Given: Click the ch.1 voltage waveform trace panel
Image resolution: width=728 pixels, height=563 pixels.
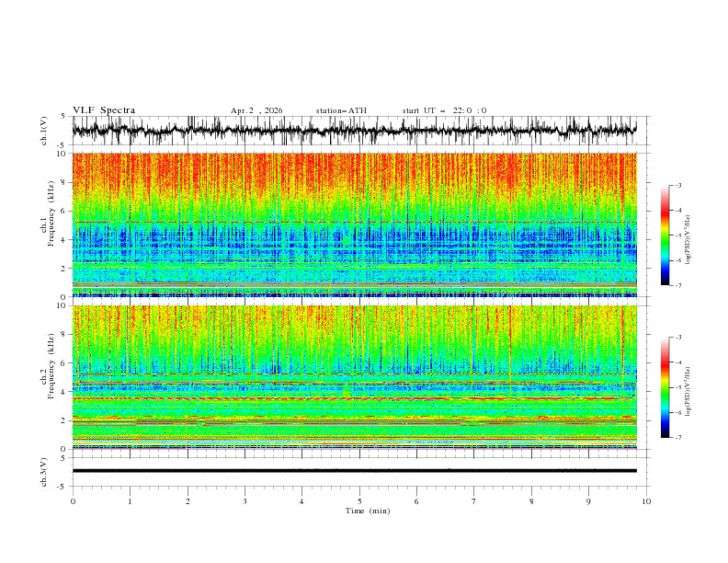Looking at the screenshot, I should pos(354,131).
